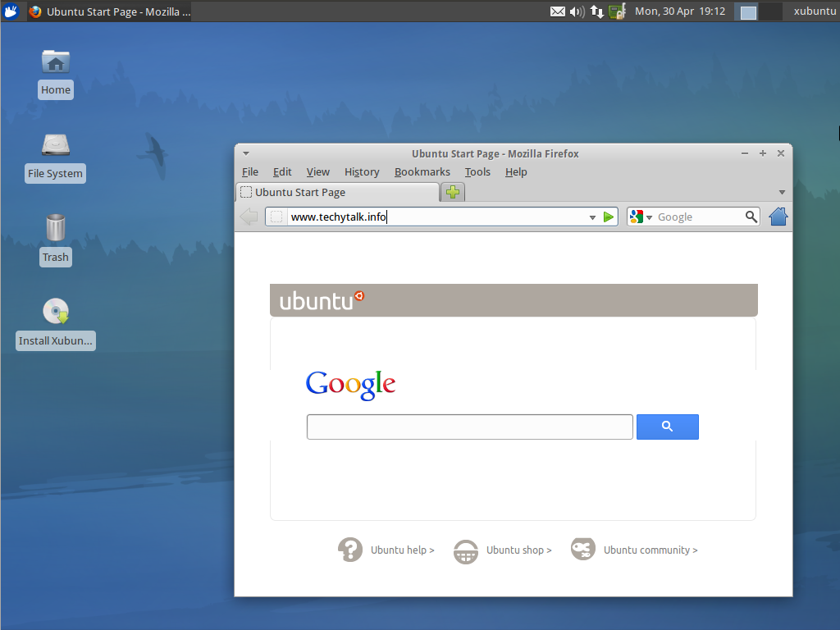Open the Tools menu
The width and height of the screenshot is (840, 630).
[477, 171]
